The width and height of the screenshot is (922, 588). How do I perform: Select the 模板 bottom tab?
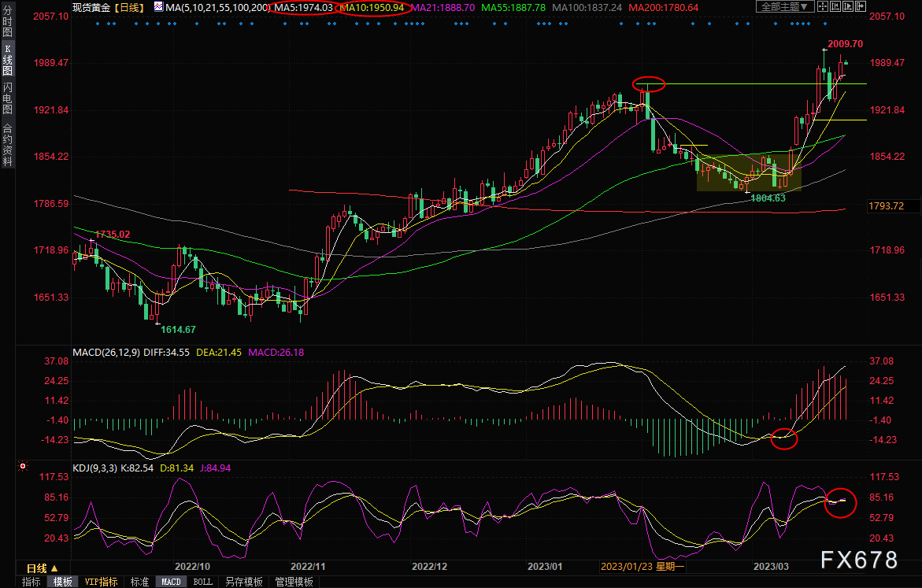coord(63,582)
